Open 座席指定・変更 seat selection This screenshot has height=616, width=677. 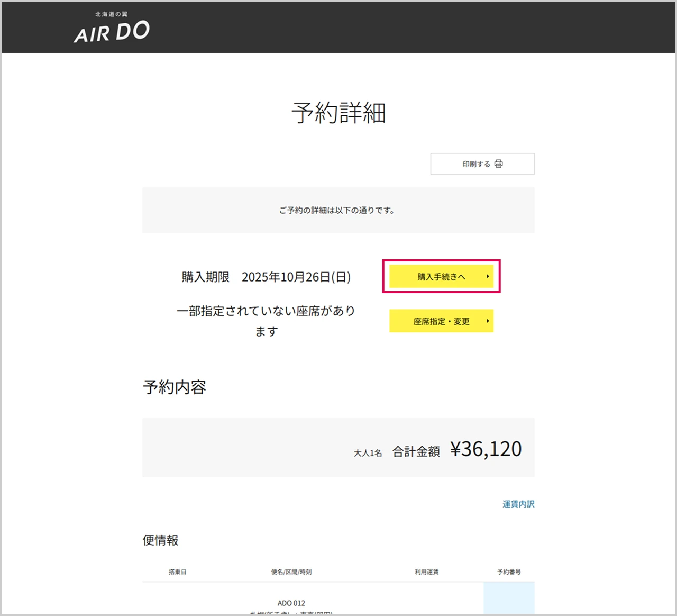(441, 321)
